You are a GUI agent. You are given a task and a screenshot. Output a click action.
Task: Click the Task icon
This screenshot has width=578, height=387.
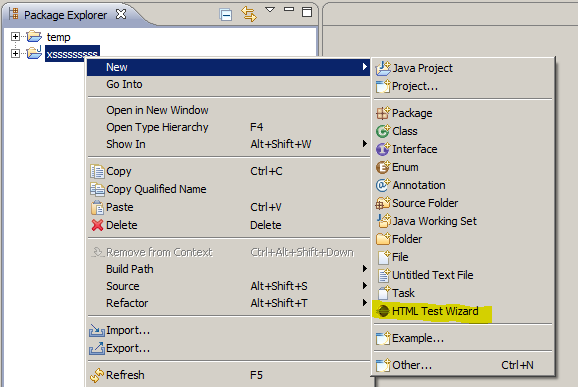point(384,293)
